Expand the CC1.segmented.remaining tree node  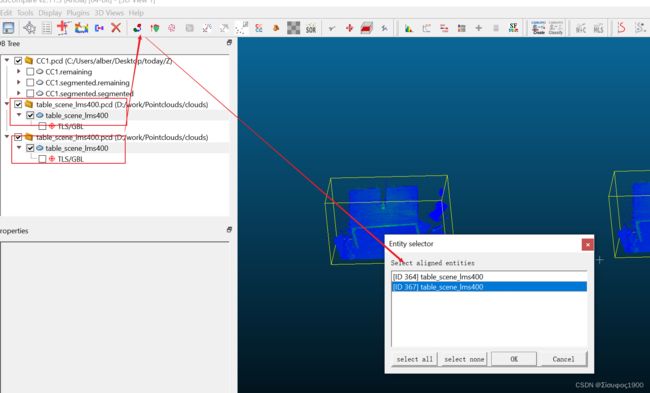pyautogui.click(x=19, y=82)
